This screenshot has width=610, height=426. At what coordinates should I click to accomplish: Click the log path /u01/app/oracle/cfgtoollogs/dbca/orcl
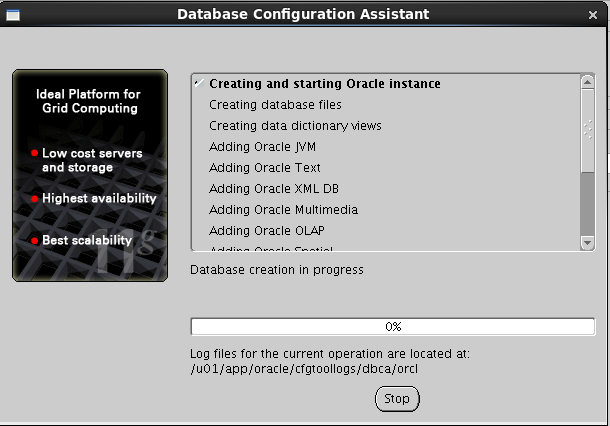304,368
